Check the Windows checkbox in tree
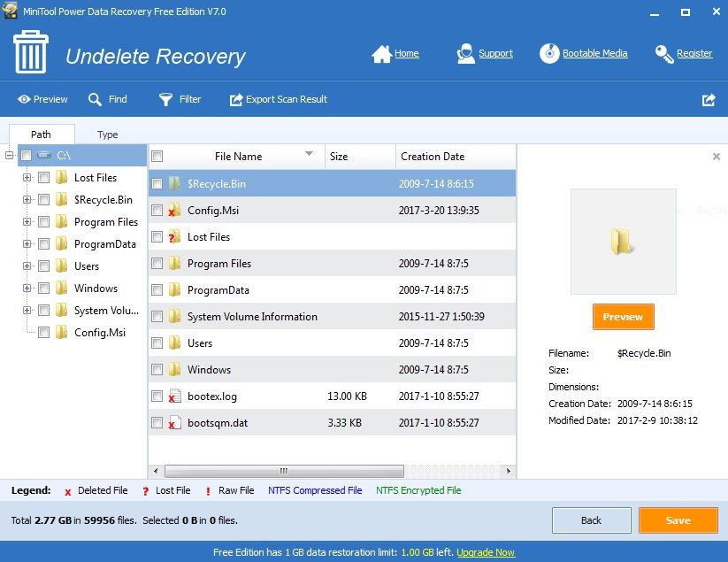Viewport: 728px width, 562px height. (x=43, y=289)
